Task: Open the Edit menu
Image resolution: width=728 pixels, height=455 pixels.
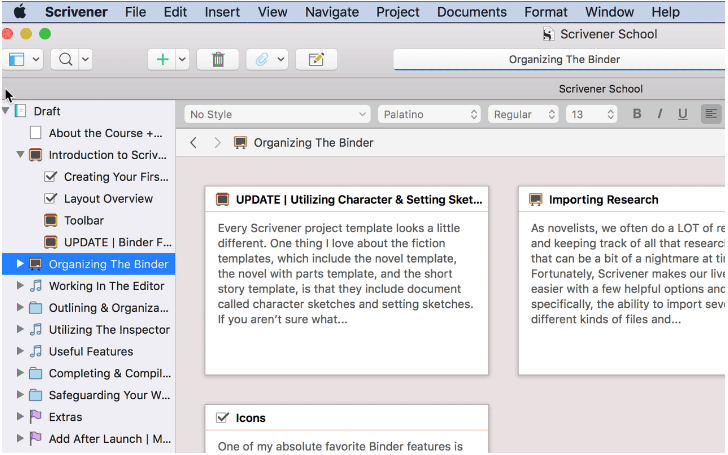Action: [x=175, y=12]
